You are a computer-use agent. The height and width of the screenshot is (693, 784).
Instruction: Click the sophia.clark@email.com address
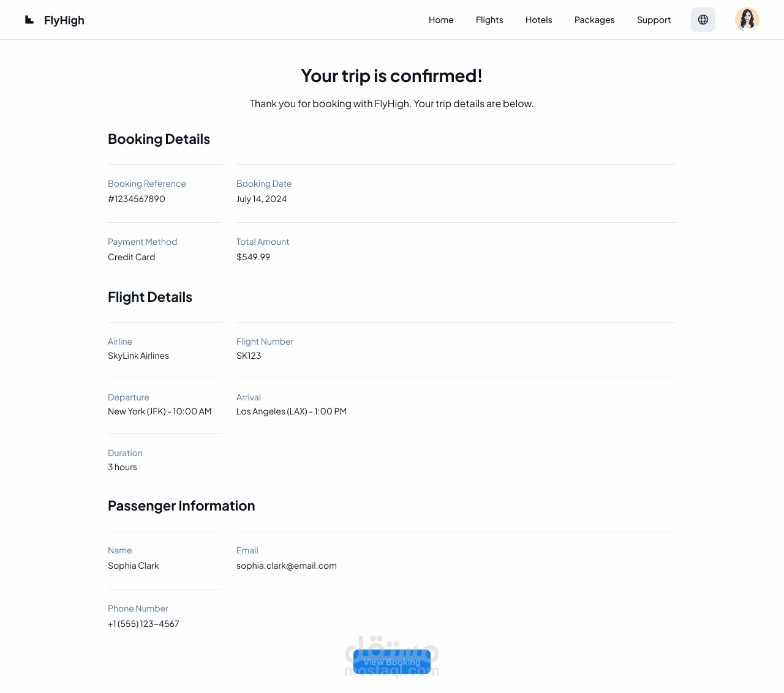(x=287, y=566)
